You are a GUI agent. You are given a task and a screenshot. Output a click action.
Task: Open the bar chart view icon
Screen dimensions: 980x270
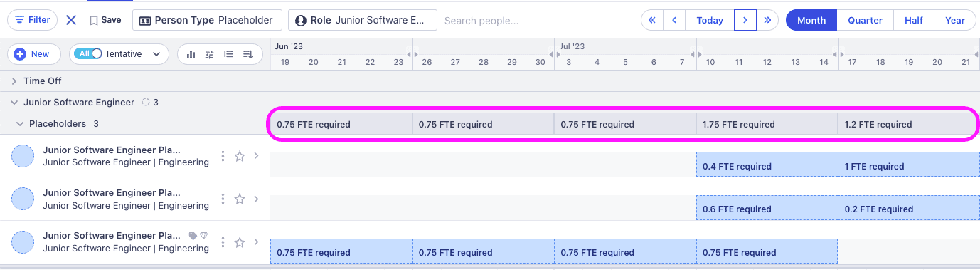click(x=191, y=54)
